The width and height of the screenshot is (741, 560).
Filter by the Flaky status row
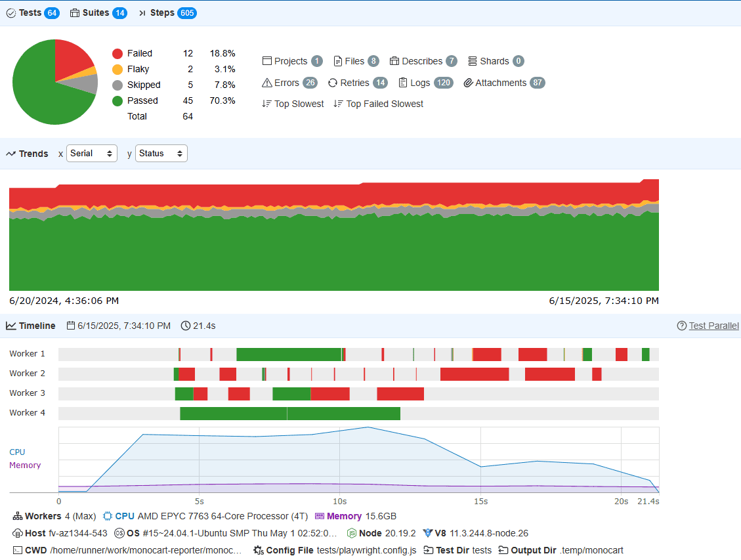coord(138,70)
